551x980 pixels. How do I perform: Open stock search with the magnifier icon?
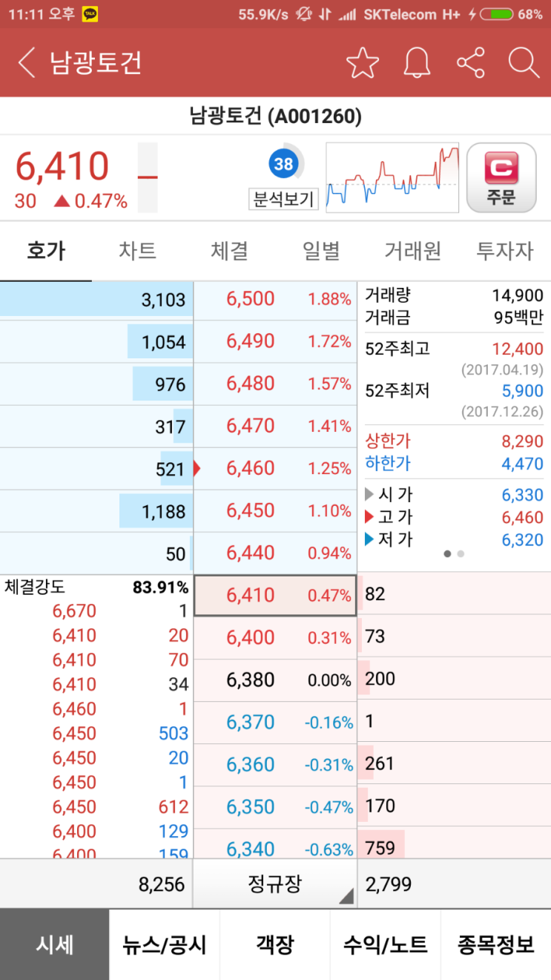[x=524, y=63]
